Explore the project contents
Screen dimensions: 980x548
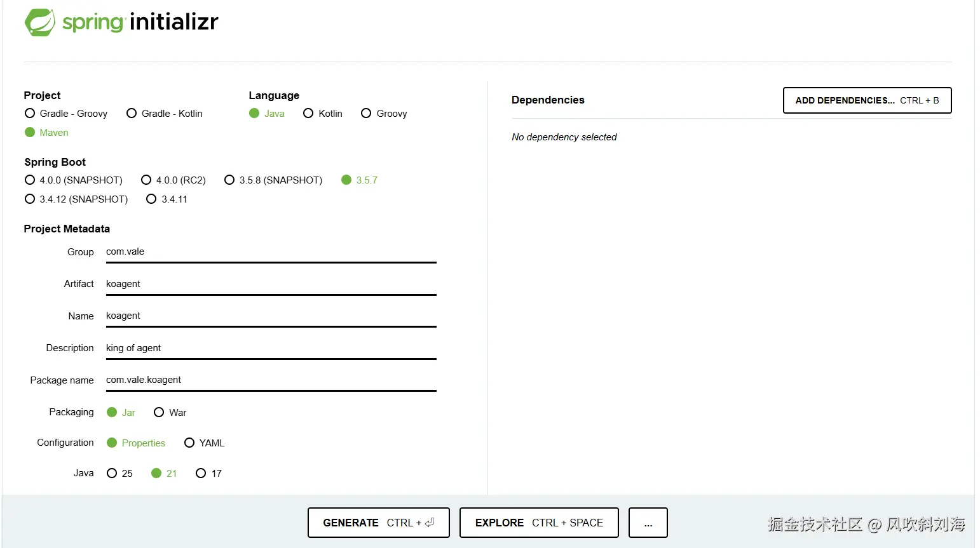[539, 523]
